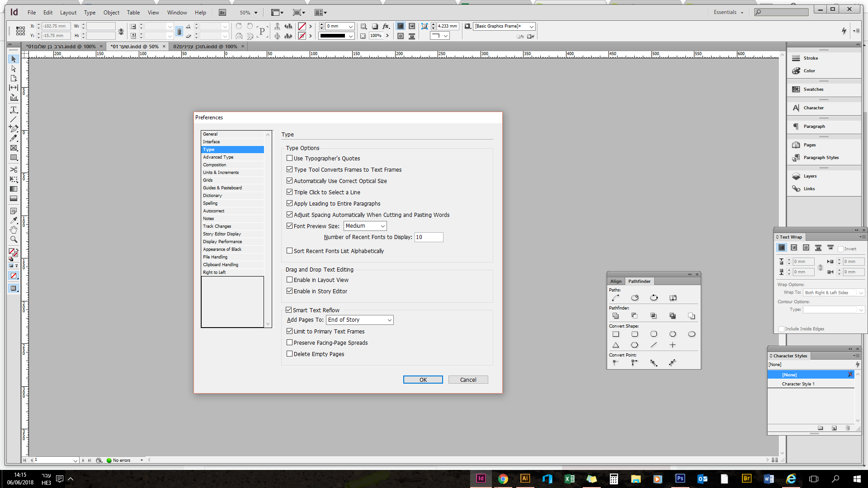
Task: Toggle Smart Text Reflow checkbox
Action: (288, 310)
